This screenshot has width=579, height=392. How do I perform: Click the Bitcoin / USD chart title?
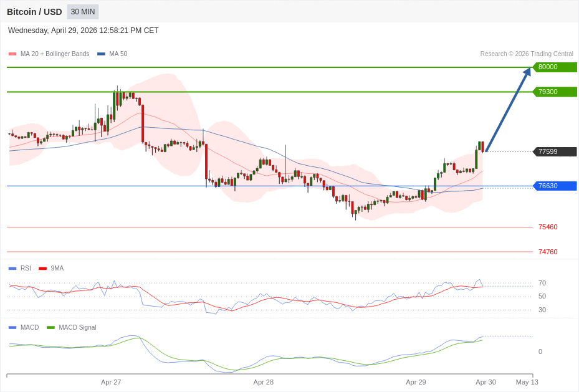click(x=34, y=12)
